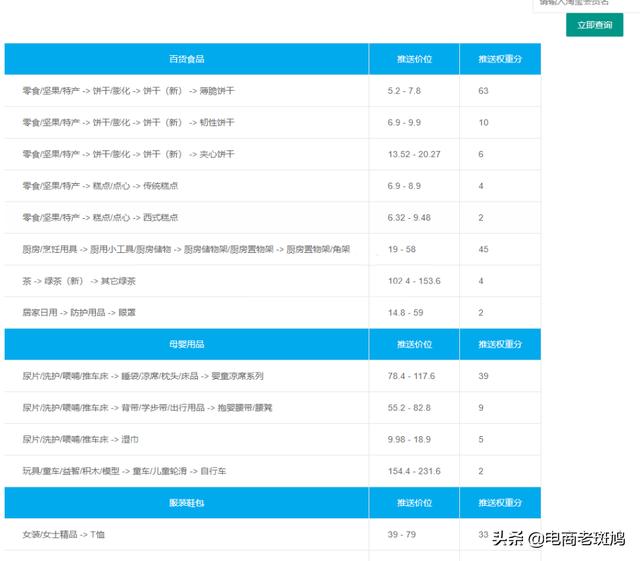The width and height of the screenshot is (640, 561).
Task: Click weight score 2 for 自行车
Action: coord(481,471)
